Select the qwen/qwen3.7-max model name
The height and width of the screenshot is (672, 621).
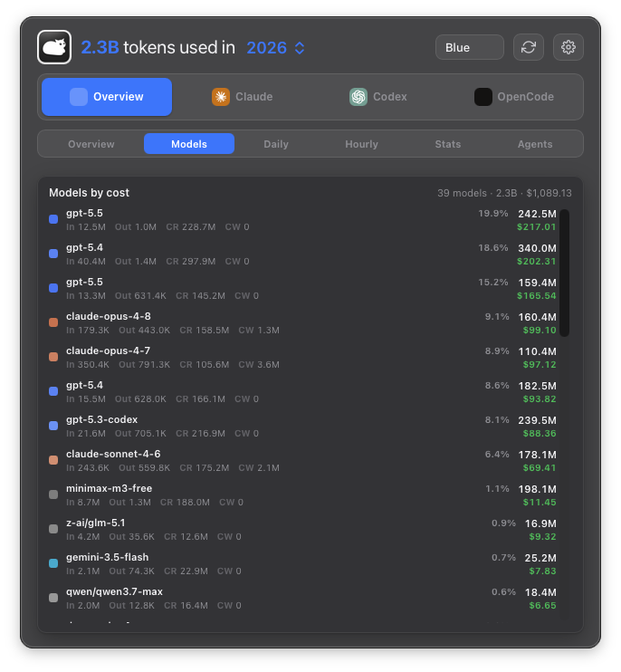point(114,592)
